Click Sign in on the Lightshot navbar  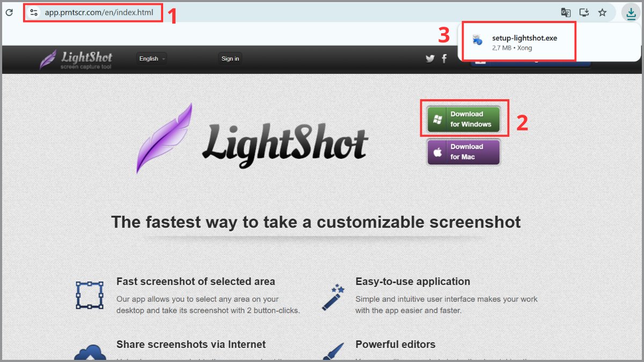[x=230, y=59]
